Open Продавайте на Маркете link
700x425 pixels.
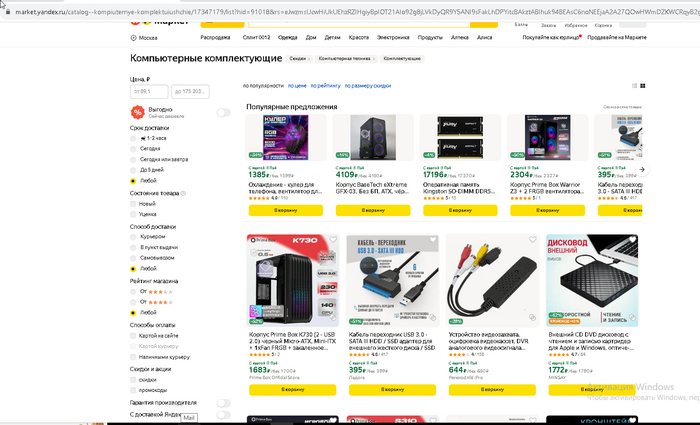tap(617, 38)
